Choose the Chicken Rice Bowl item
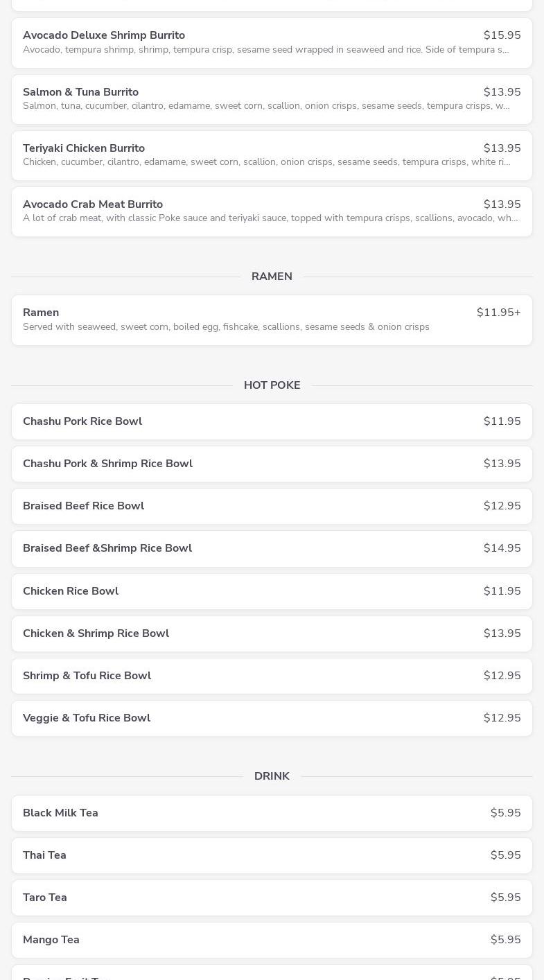The image size is (544, 980). coord(272,591)
